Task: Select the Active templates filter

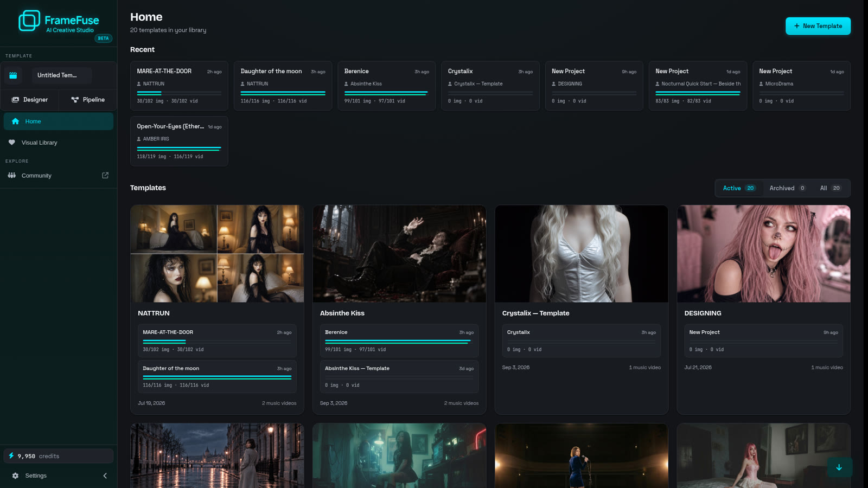Action: 739,188
